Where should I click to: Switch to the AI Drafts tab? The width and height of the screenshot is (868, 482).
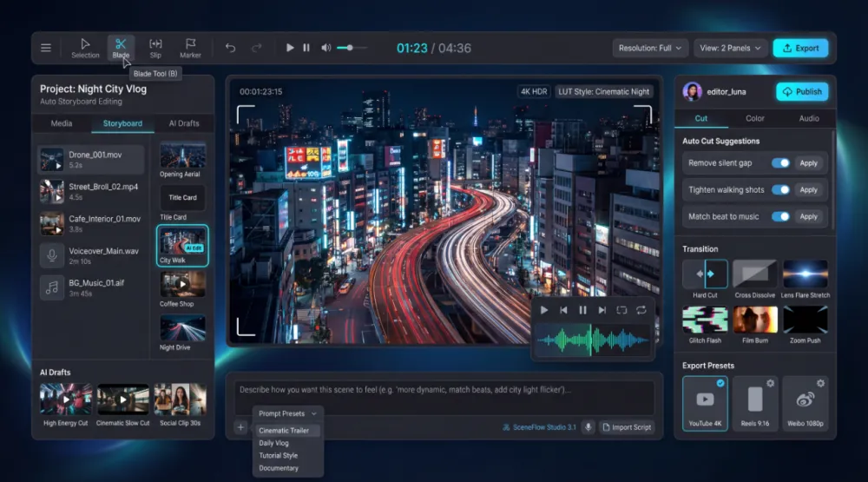coord(183,123)
